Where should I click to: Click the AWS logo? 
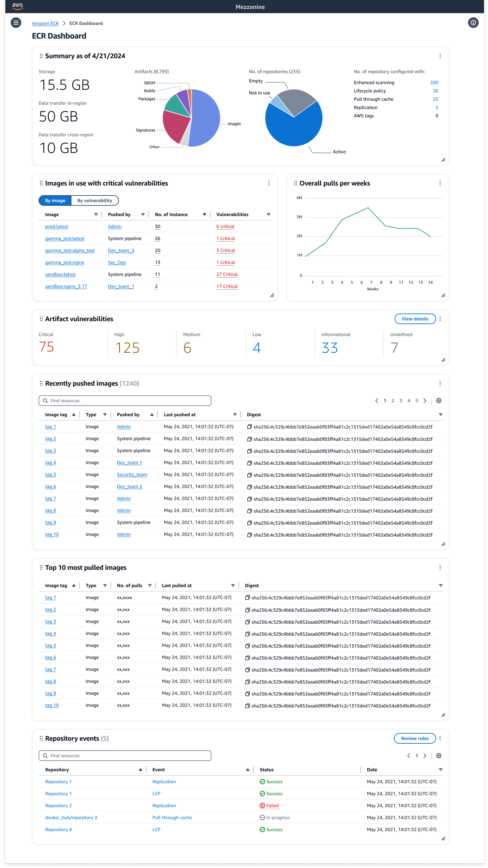coord(17,6)
